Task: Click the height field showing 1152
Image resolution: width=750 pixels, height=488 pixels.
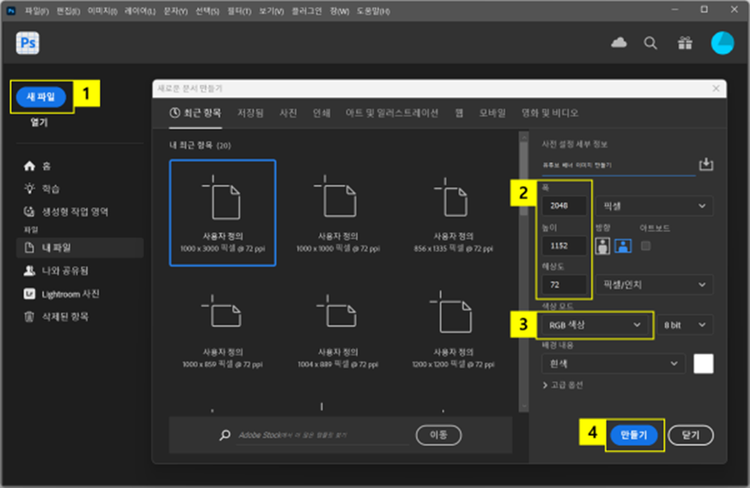Action: coord(564,245)
